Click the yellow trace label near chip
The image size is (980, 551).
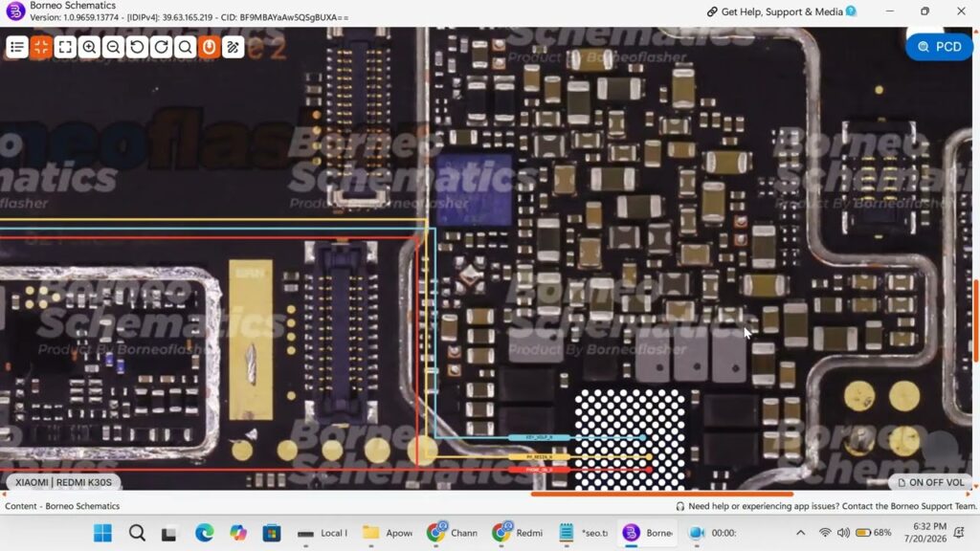(539, 457)
